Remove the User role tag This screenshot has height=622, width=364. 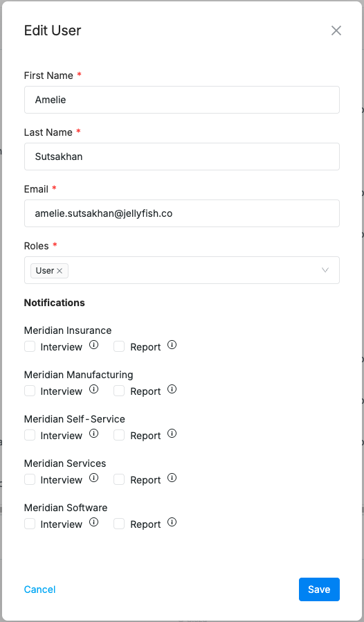pyautogui.click(x=60, y=271)
